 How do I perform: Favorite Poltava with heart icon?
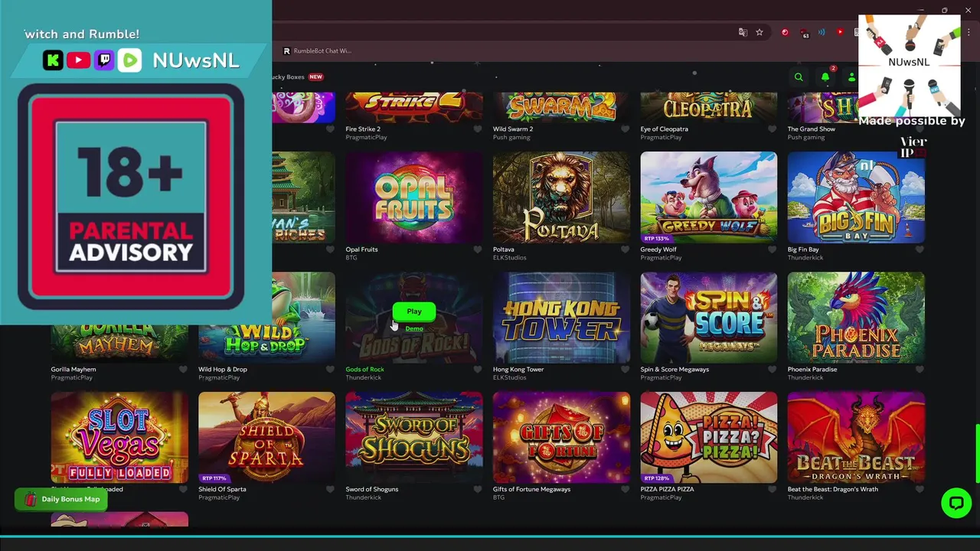(625, 249)
